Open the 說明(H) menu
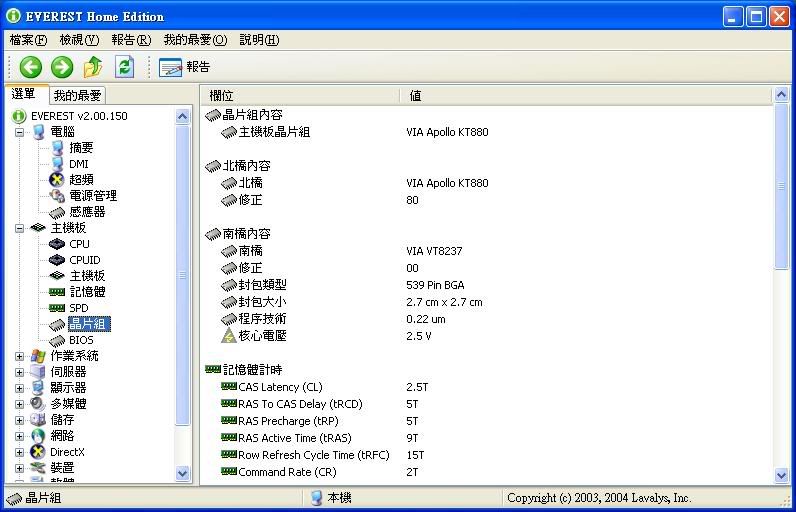The width and height of the screenshot is (796, 512). pyautogui.click(x=259, y=40)
